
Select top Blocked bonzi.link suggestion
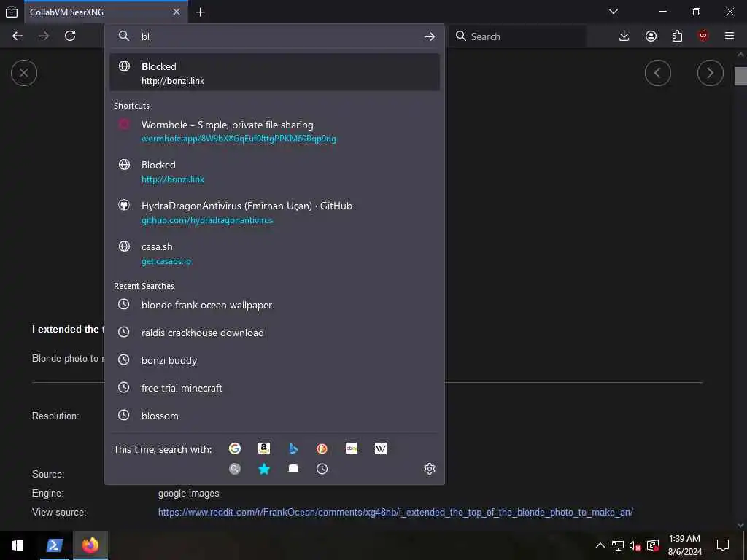point(274,73)
